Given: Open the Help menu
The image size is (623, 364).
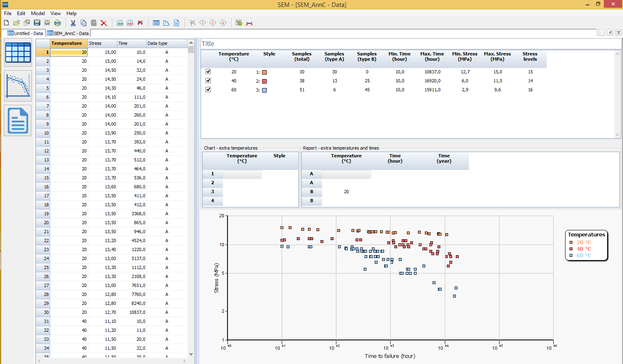Looking at the screenshot, I should click(71, 13).
